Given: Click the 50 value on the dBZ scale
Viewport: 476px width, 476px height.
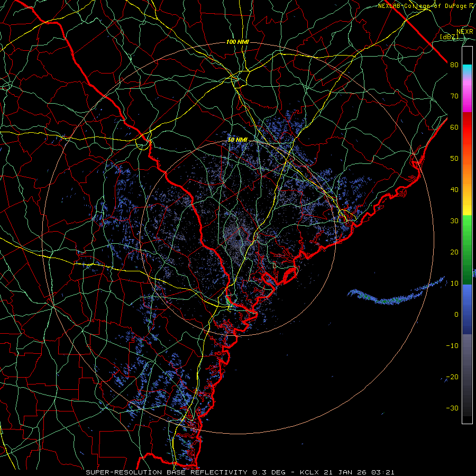Looking at the screenshot, I should click(x=454, y=159).
